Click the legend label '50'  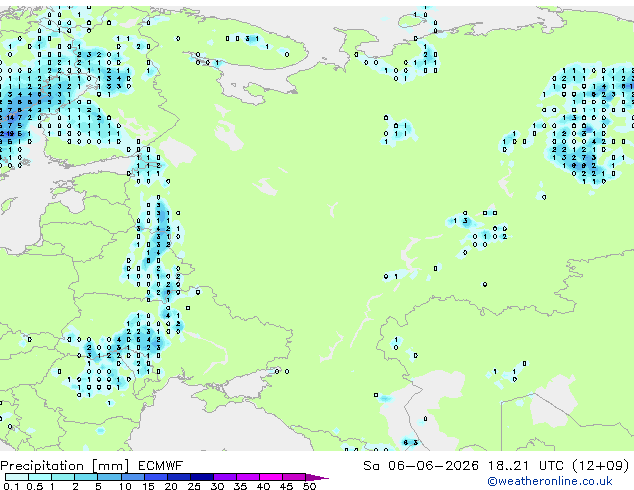tap(309, 486)
